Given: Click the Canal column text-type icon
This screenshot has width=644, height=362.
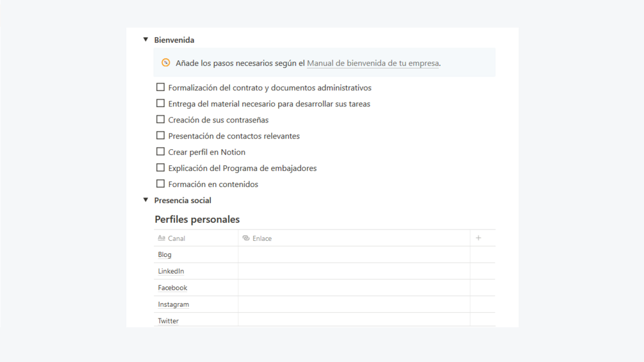Looking at the screenshot, I should 161,238.
